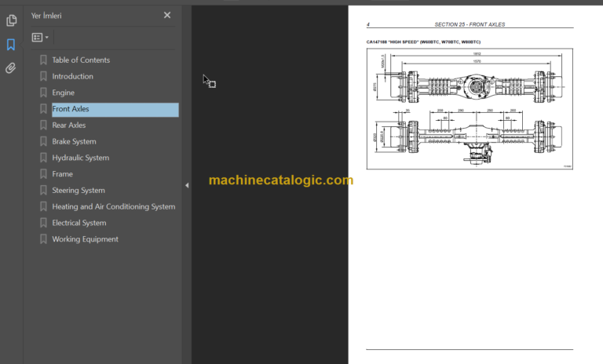Jump to the Frame bookmark
603x364 pixels.
click(x=62, y=173)
